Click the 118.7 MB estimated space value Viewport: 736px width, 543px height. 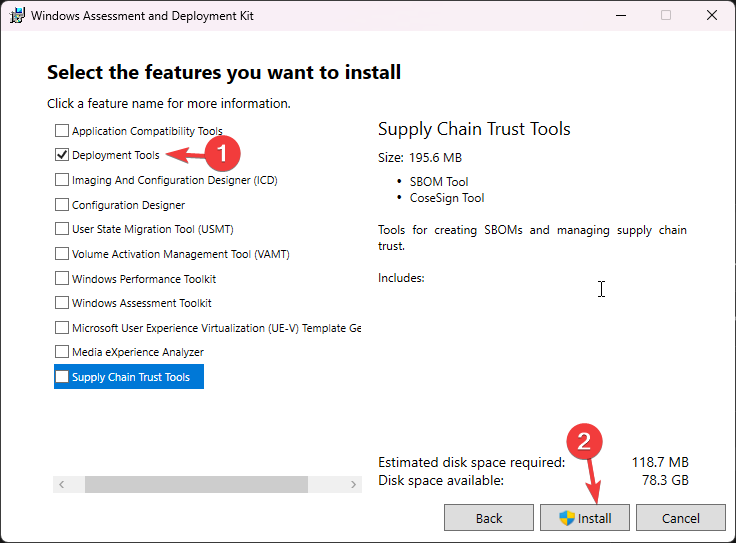pos(660,462)
